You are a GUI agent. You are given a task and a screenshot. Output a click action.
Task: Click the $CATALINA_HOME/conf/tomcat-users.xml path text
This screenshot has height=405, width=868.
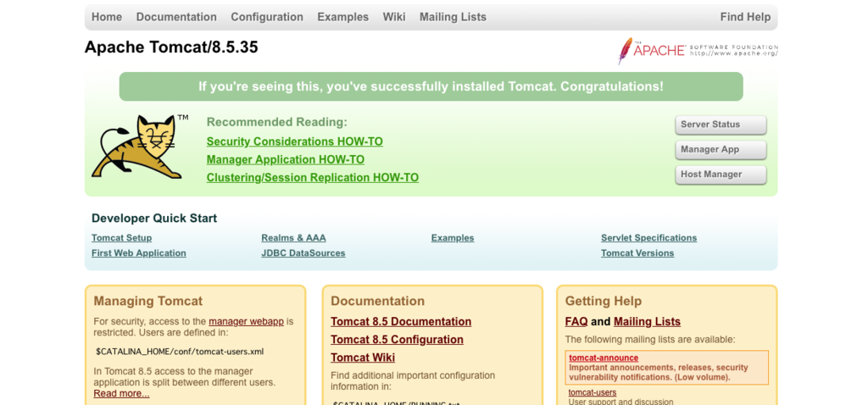(180, 352)
